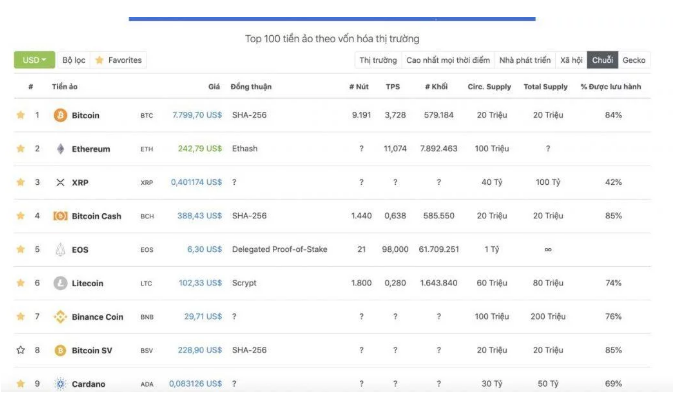The height and width of the screenshot is (406, 689).
Task: Switch to the Xã hội tab
Action: tap(571, 60)
